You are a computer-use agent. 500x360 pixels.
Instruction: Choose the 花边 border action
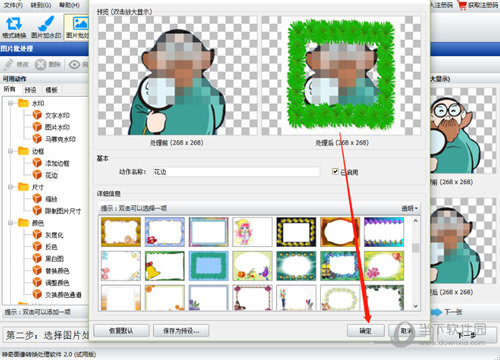pos(51,175)
